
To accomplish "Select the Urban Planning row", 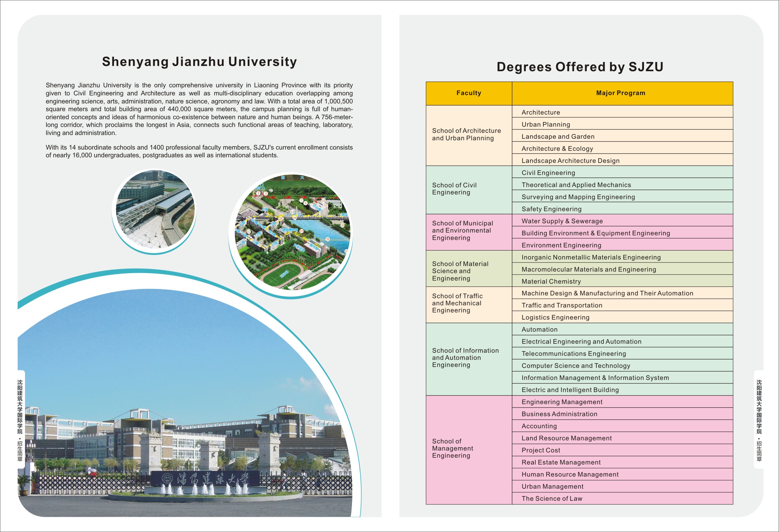I will [x=622, y=123].
